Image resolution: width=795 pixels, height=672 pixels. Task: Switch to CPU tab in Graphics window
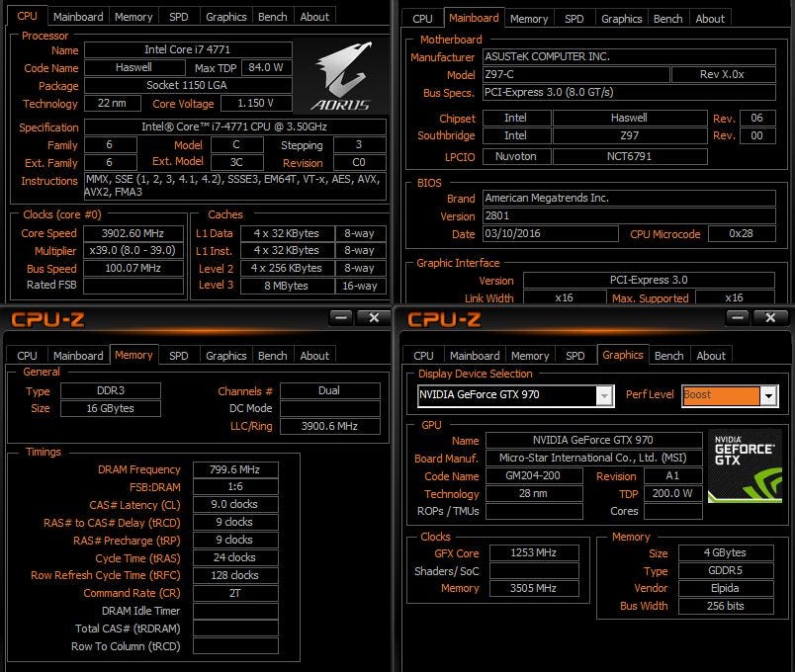click(x=423, y=356)
